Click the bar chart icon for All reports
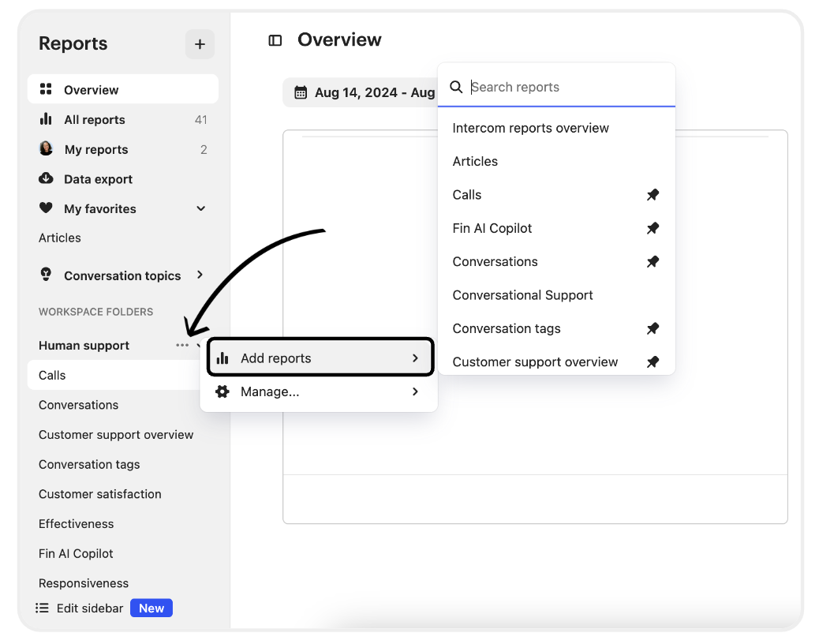Image resolution: width=819 pixels, height=644 pixels. coord(46,119)
